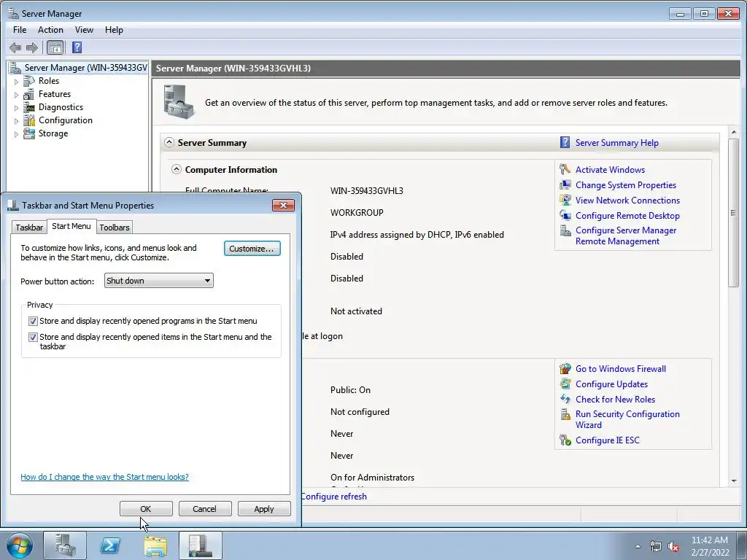
Task: Click the Server Summary Help icon
Action: [565, 142]
